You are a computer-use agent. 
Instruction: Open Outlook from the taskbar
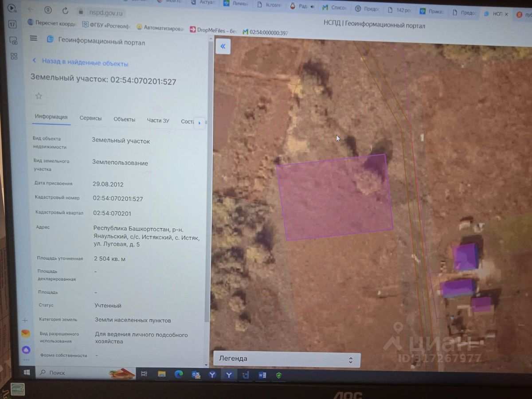click(x=196, y=375)
